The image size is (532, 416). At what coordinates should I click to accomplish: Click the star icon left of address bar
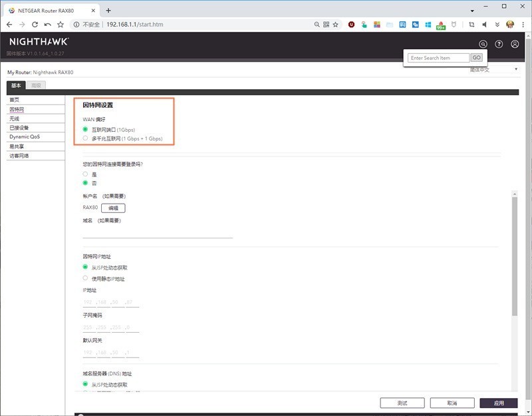(x=61, y=25)
